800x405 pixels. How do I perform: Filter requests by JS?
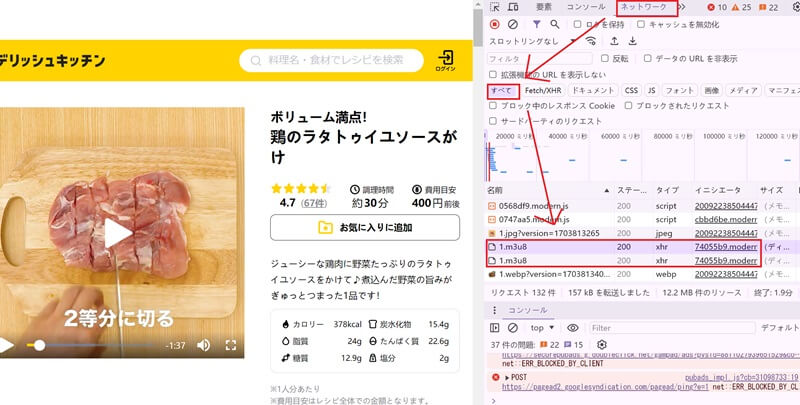click(652, 90)
